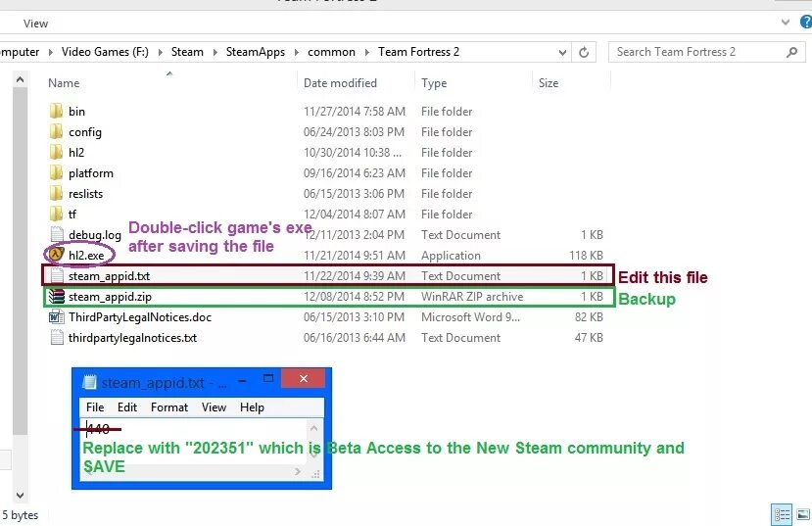
Task: Click Notepad vertical scroll up arrow
Action: click(313, 428)
